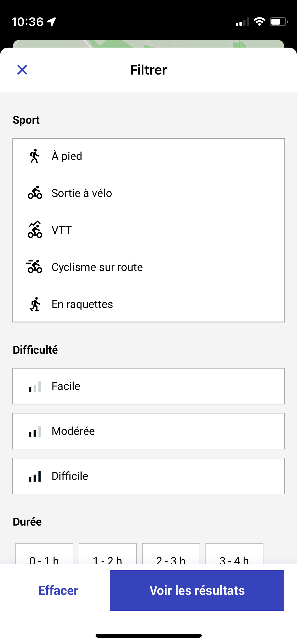Pick the 3 - 4 h duration
The width and height of the screenshot is (297, 644).
pos(234,554)
